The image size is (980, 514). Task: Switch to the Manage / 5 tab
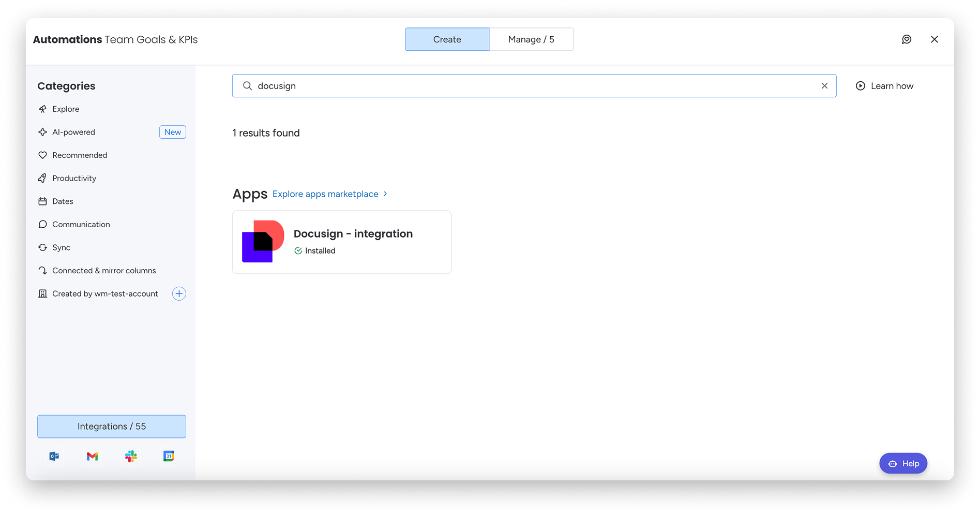(531, 39)
